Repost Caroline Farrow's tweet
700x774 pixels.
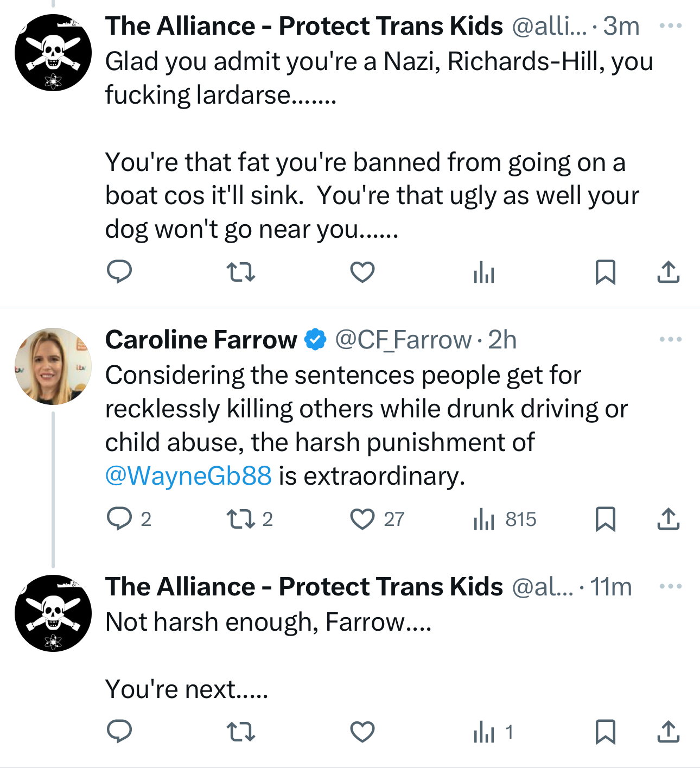point(240,519)
